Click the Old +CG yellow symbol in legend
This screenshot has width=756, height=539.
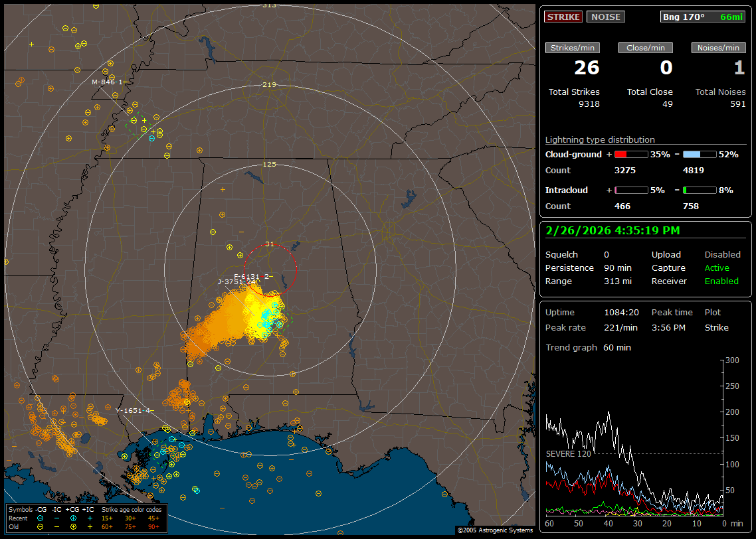[x=72, y=526]
